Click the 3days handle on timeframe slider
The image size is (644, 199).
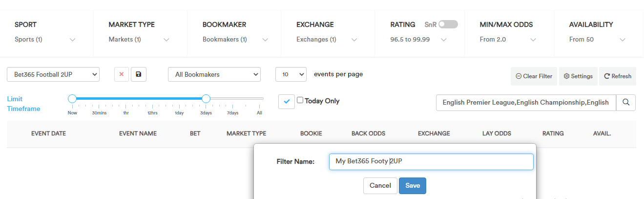coord(206,99)
